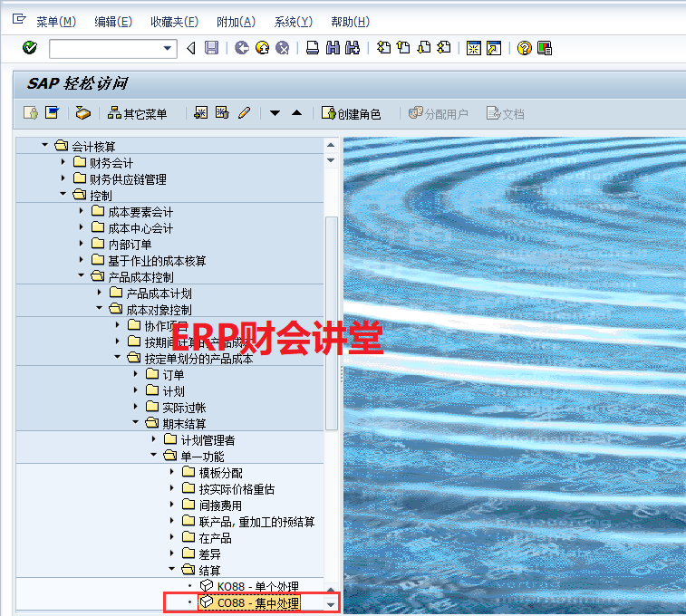Open the 系统(Y) menu

(x=293, y=22)
